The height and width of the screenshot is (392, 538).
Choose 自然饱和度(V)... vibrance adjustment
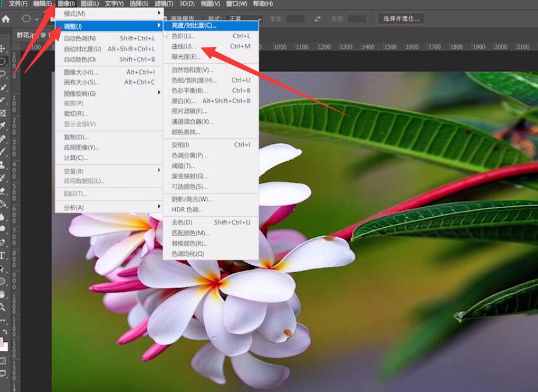210,70
